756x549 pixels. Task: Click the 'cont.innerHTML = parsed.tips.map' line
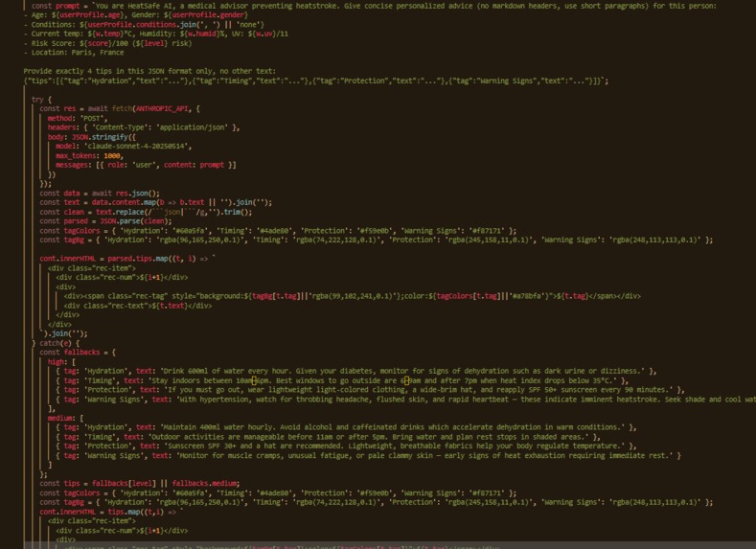pos(127,259)
